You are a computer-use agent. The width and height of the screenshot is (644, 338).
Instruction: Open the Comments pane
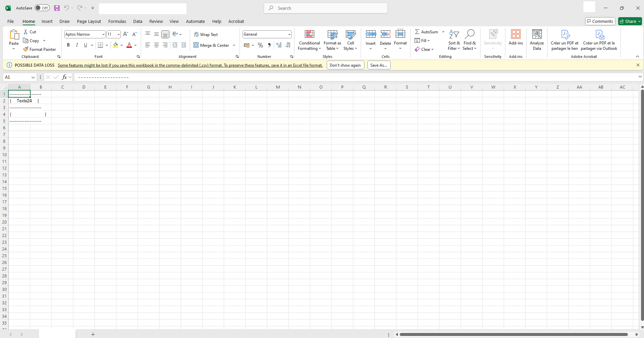[600, 21]
